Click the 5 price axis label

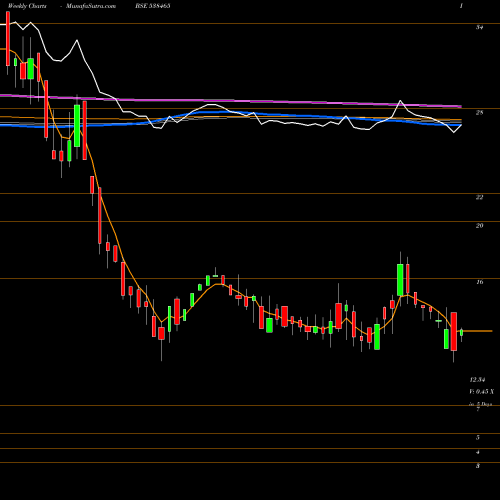(x=478, y=437)
